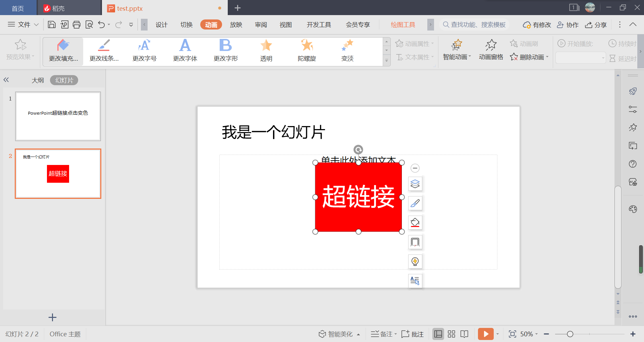Select slide 1 thumbnail

coord(58,116)
